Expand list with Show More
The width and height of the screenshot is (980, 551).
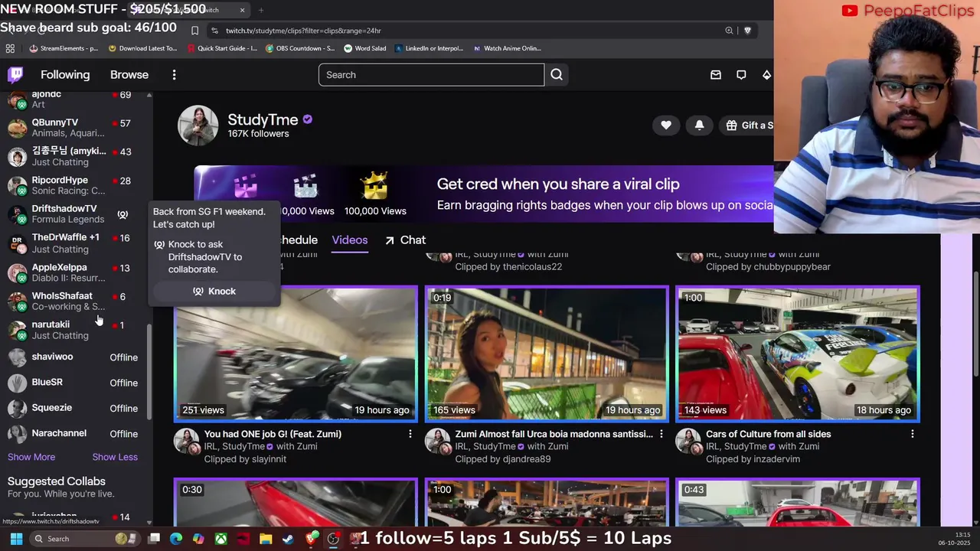[31, 457]
